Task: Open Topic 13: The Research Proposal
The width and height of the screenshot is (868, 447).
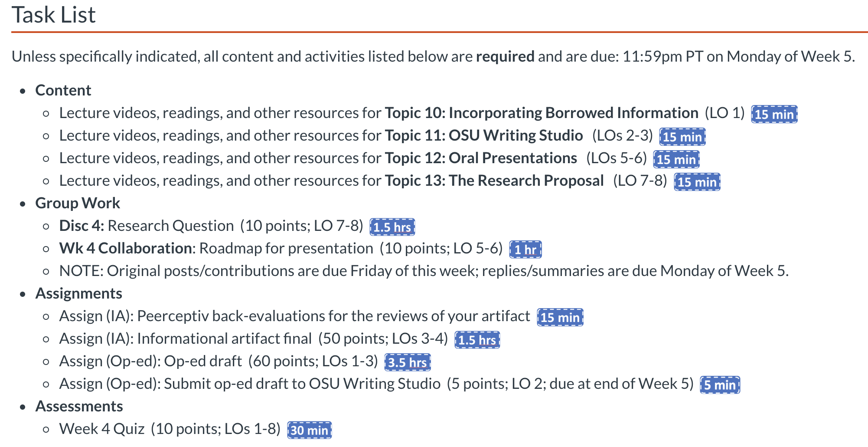Action: 494,181
